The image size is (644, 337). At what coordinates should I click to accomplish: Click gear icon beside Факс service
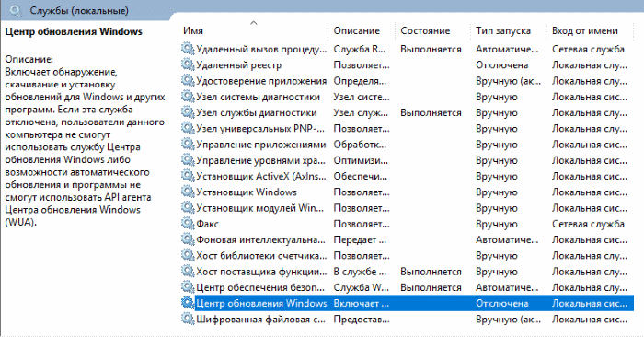188,224
